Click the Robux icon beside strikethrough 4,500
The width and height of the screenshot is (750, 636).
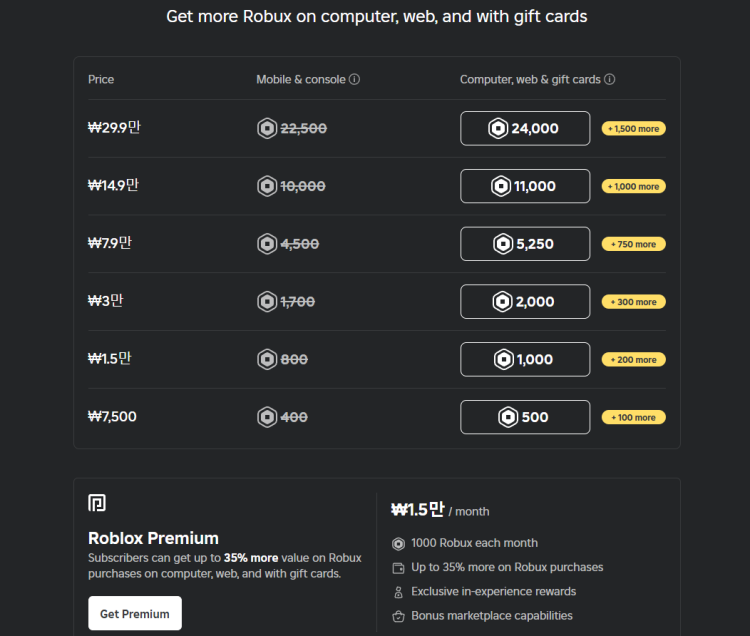click(267, 244)
